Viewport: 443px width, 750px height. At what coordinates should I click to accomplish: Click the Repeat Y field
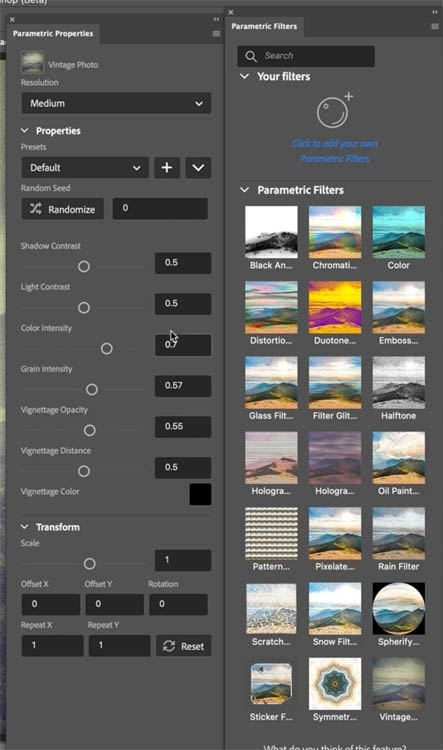pos(120,646)
